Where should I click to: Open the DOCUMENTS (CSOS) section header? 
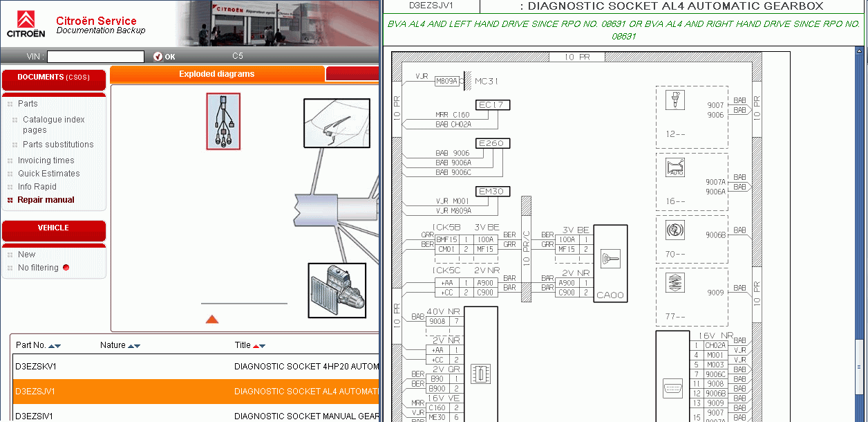pos(54,78)
